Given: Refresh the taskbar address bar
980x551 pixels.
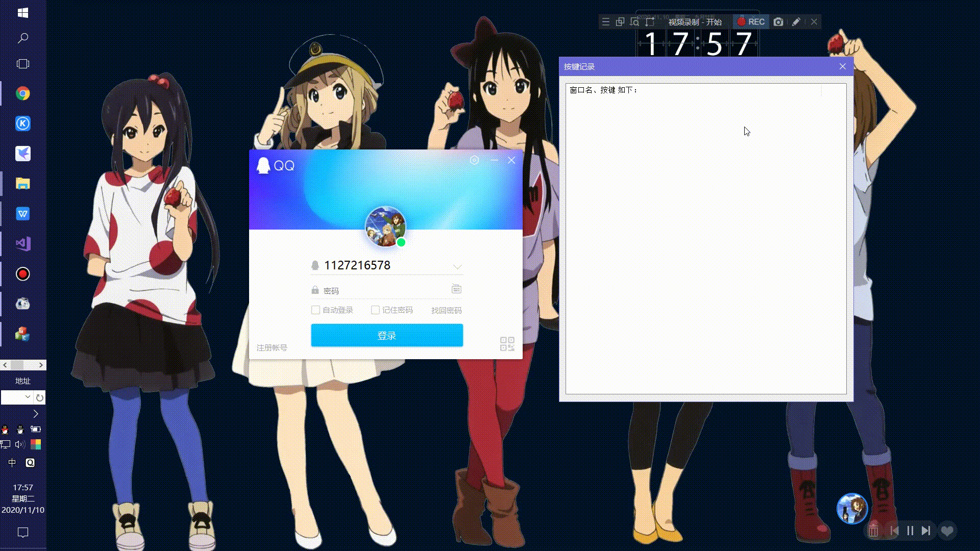Looking at the screenshot, I should point(40,397).
